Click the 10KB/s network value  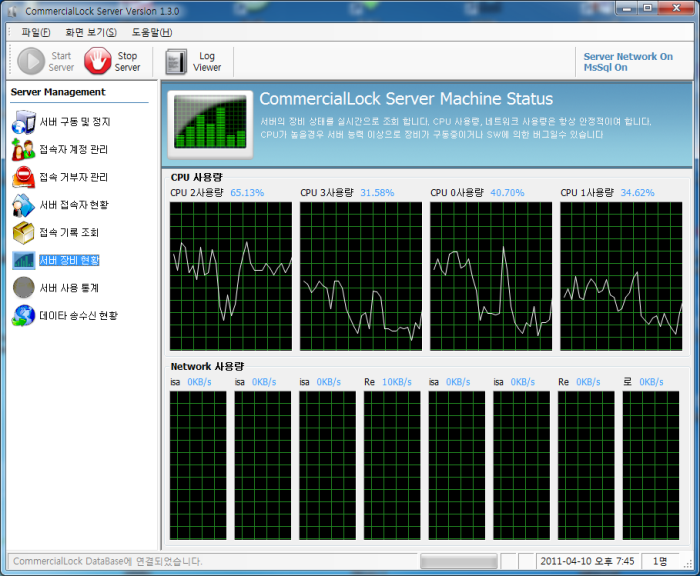[x=397, y=382]
